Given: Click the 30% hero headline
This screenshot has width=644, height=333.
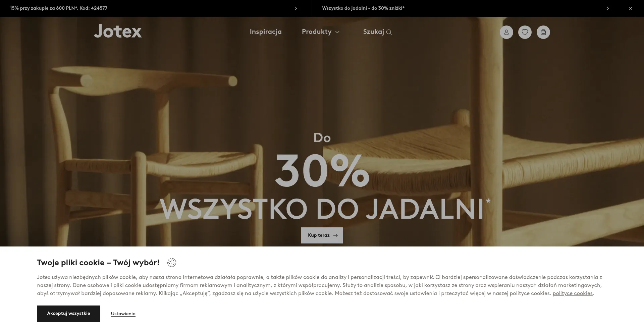Looking at the screenshot, I should [322, 171].
